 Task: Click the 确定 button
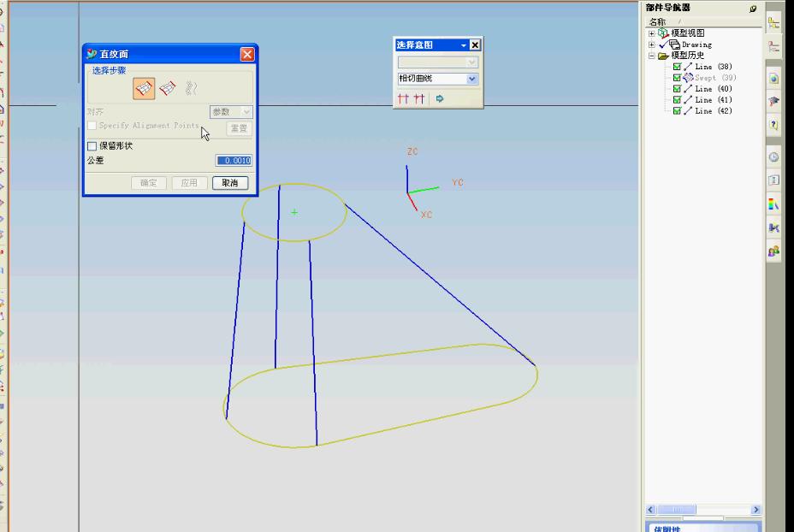(149, 183)
